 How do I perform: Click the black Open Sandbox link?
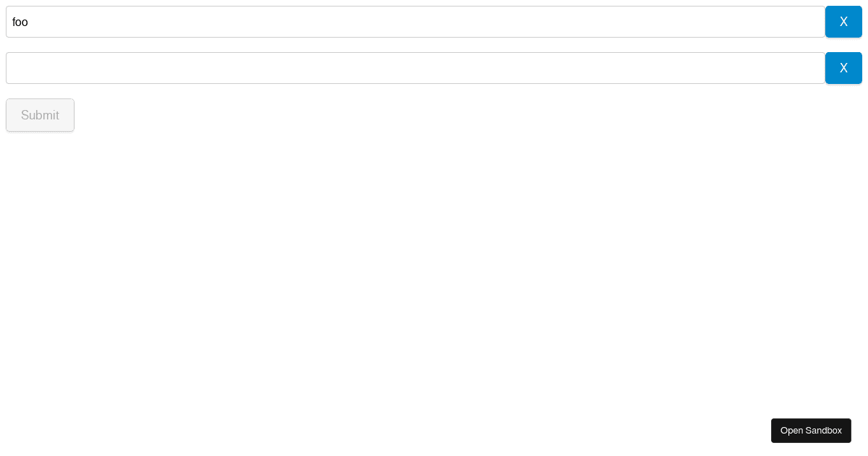811,431
